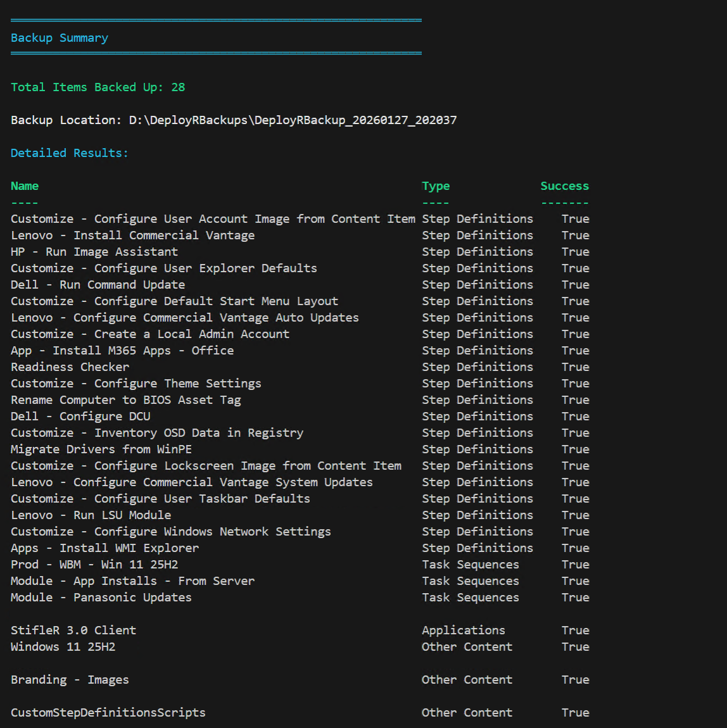Image resolution: width=727 pixels, height=728 pixels.
Task: Click the Success column header
Action: (x=564, y=186)
